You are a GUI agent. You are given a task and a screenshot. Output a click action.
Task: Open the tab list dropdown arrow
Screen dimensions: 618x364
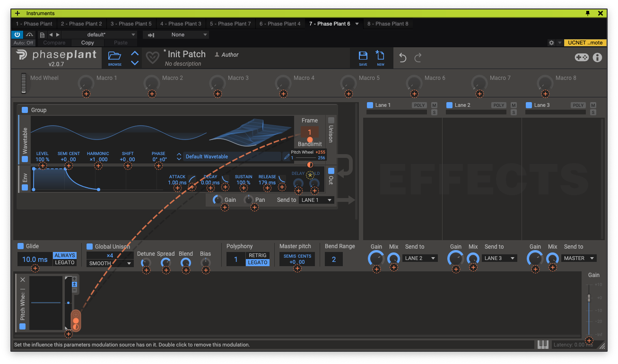pyautogui.click(x=357, y=24)
